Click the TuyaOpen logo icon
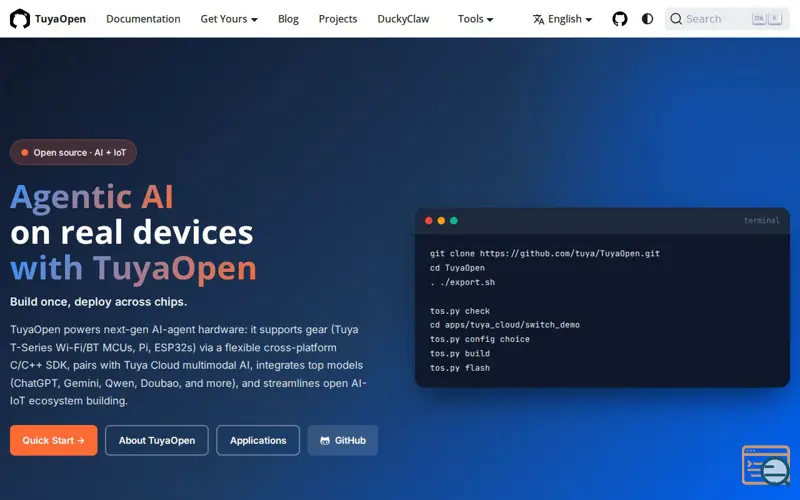This screenshot has width=800, height=500. tap(20, 19)
